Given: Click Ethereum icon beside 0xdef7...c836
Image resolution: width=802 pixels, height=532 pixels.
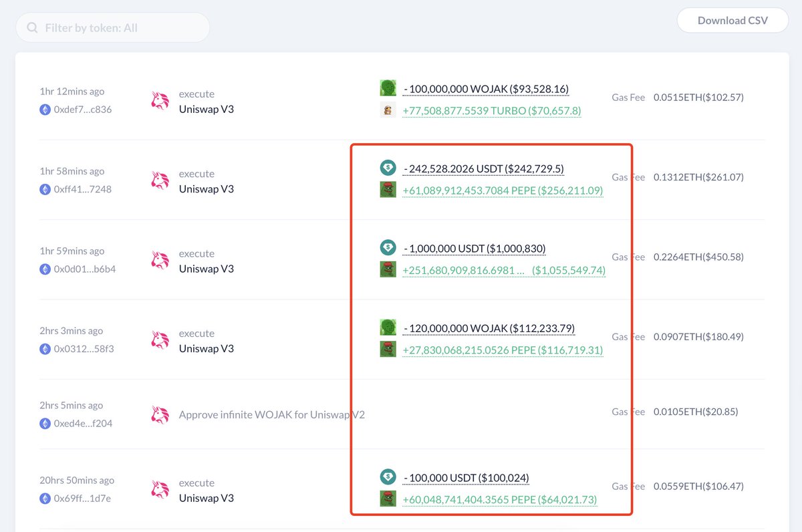Looking at the screenshot, I should 45,110.
